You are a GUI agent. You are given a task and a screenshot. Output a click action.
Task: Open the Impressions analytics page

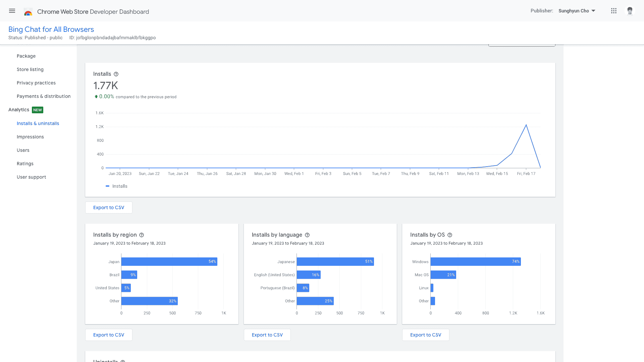pos(30,137)
